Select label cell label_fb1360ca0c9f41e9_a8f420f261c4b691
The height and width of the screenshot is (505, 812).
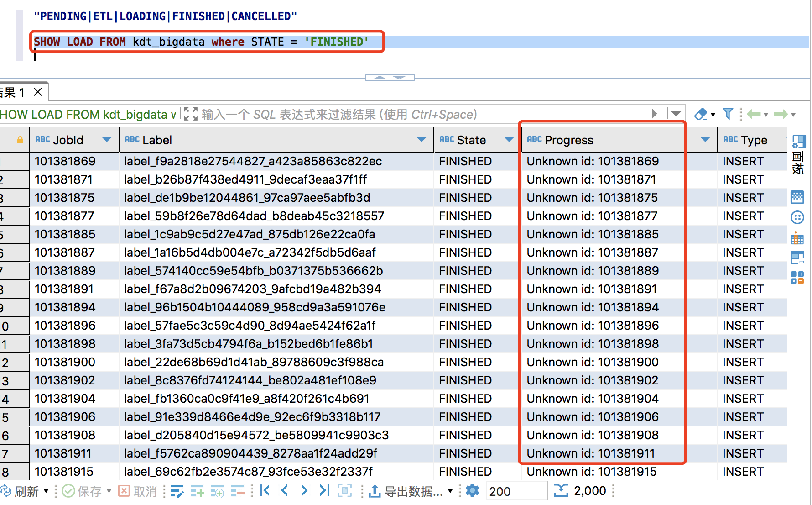276,399
